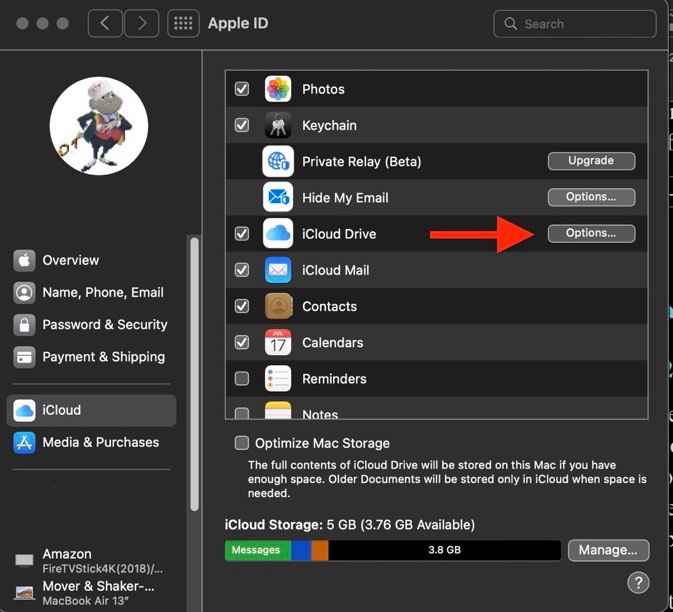Select the Mover & Shaker MacBook Air device
Viewport: 673px width, 612px height.
(x=91, y=593)
